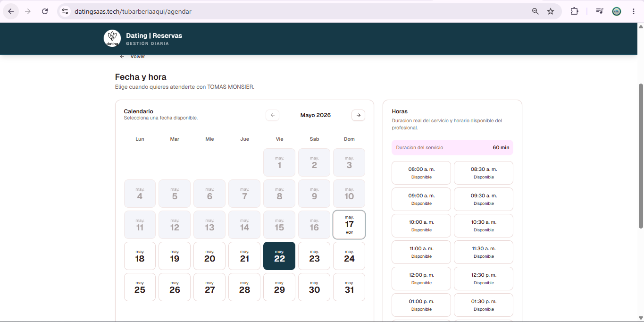Select May 23 in the calendar

pos(314,256)
